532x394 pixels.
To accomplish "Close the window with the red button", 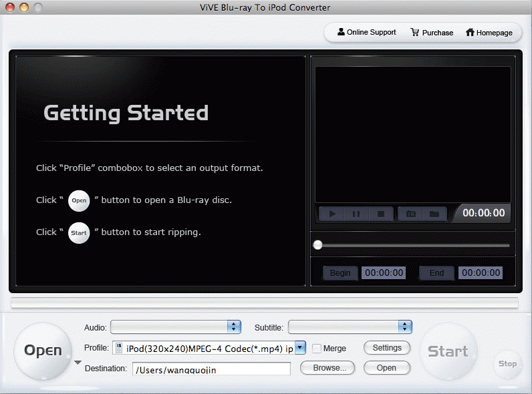I will [x=10, y=7].
